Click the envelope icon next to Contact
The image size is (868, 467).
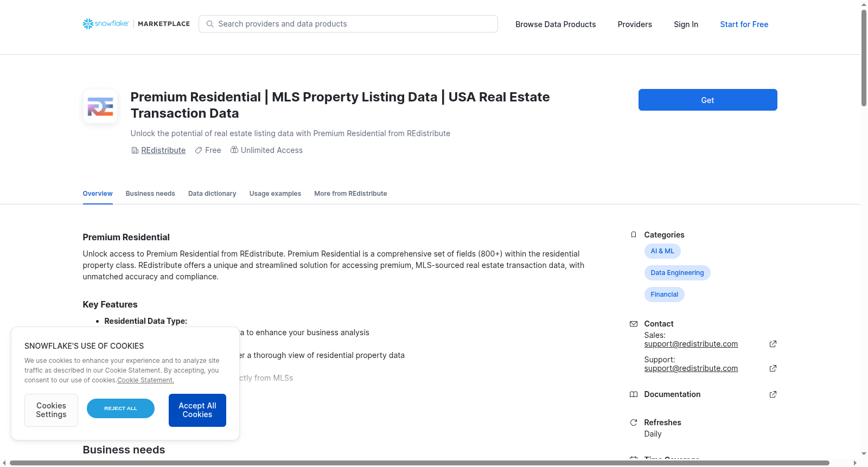click(x=634, y=324)
